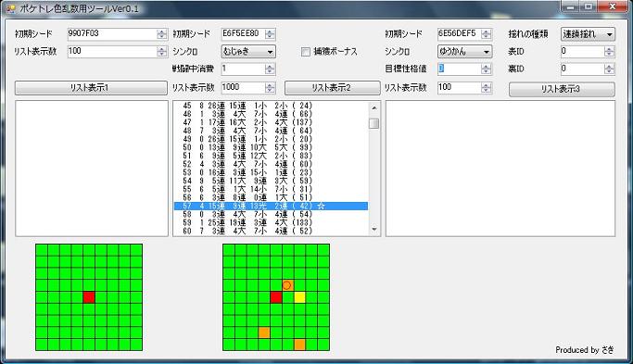Click the 9907F03 seed stepper arrows
Image resolution: width=633 pixels, height=364 pixels.
pyautogui.click(x=162, y=34)
